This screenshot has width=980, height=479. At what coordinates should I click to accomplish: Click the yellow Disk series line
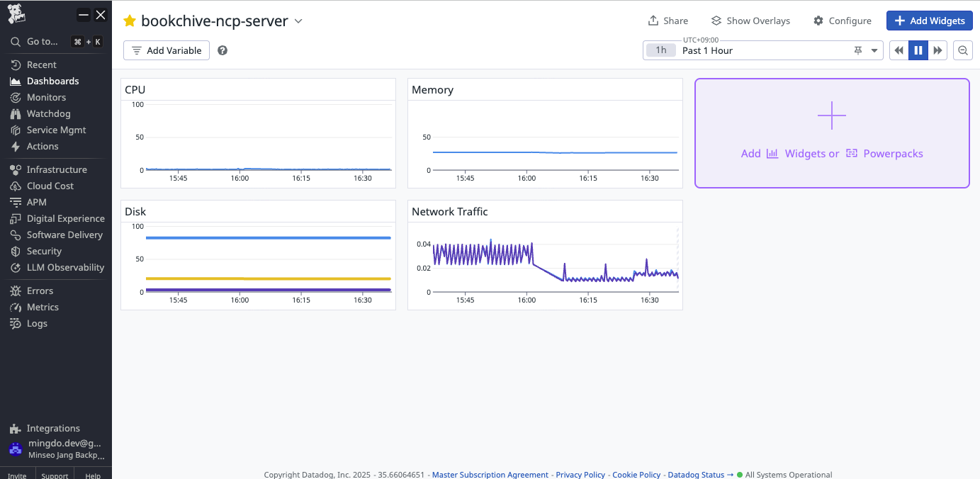pyautogui.click(x=269, y=278)
